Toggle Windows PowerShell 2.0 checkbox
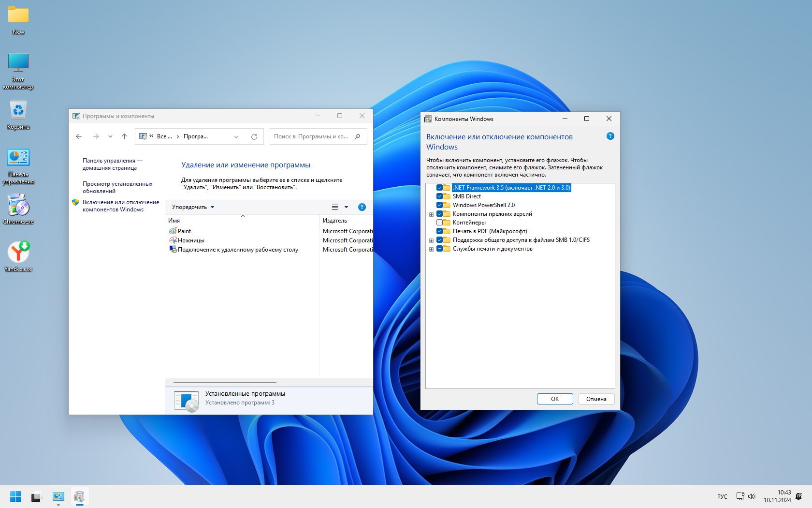Viewport: 812px width, 508px height. pyautogui.click(x=439, y=205)
